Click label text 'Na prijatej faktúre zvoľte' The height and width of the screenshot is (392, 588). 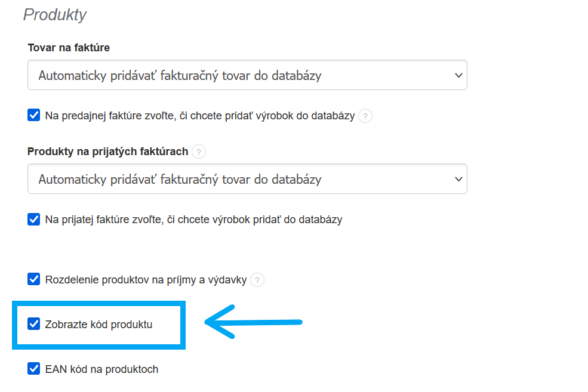coord(193,220)
